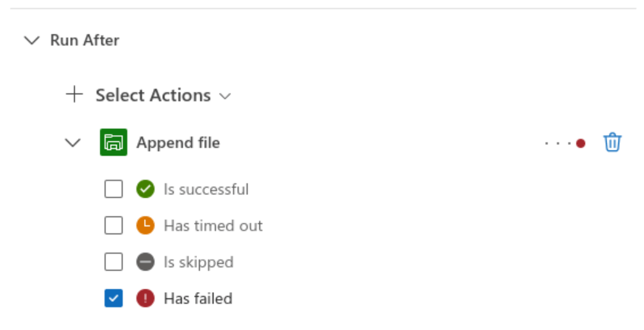The height and width of the screenshot is (330, 644).
Task: Click the Select Actions label
Action: point(153,96)
